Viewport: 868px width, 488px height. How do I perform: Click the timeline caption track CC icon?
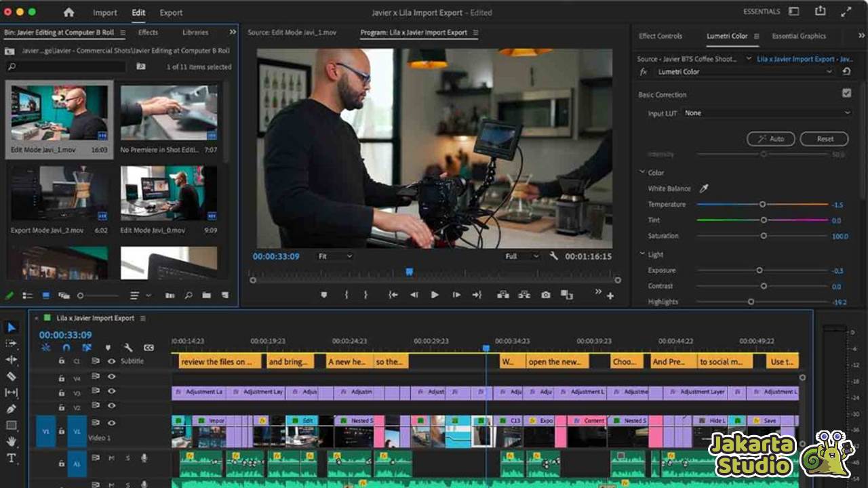(149, 348)
